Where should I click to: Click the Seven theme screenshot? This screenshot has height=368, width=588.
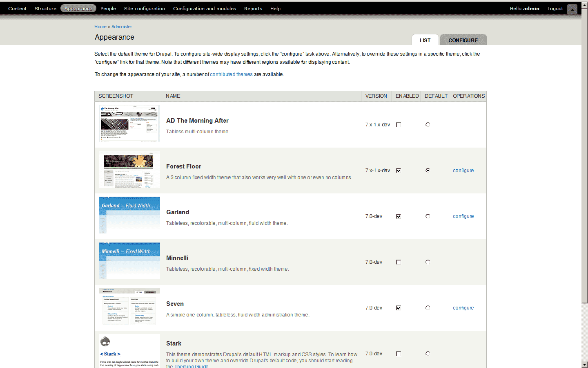[129, 307]
